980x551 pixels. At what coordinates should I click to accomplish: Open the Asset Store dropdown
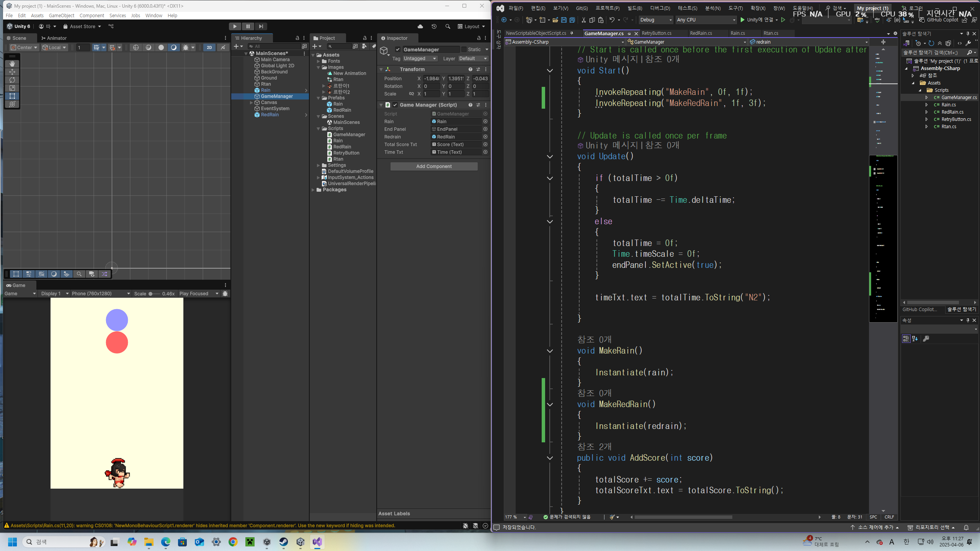pyautogui.click(x=82, y=26)
